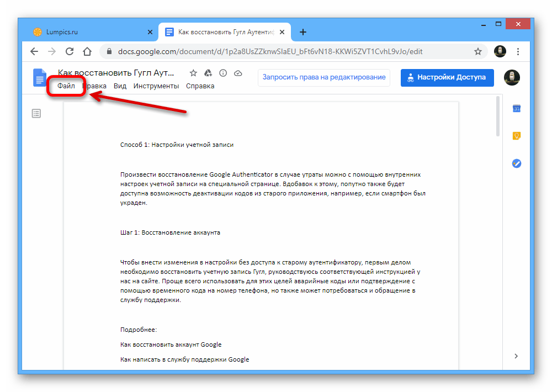Click the add to Drive icon
The width and height of the screenshot is (552, 392).
pos(208,73)
